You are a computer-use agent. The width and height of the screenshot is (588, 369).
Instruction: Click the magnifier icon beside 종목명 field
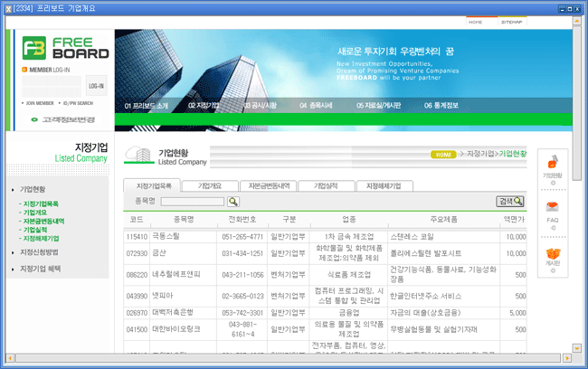[x=233, y=201]
